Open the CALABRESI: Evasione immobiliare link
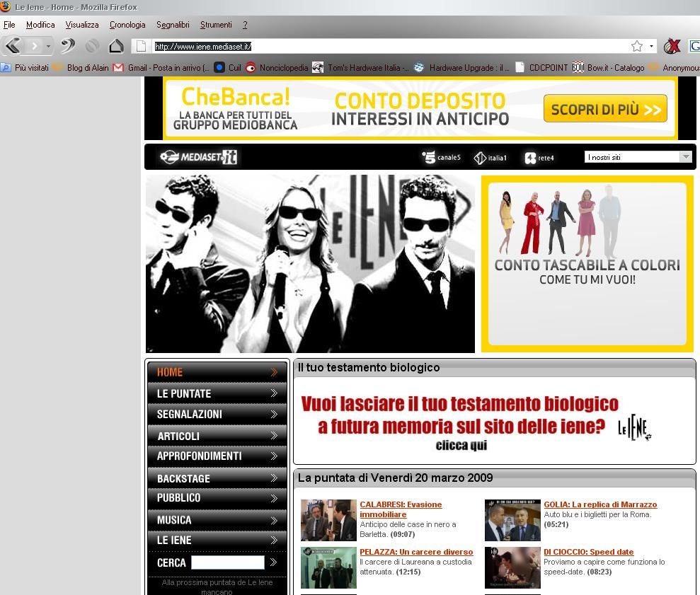The width and height of the screenshot is (700, 595). [x=401, y=509]
